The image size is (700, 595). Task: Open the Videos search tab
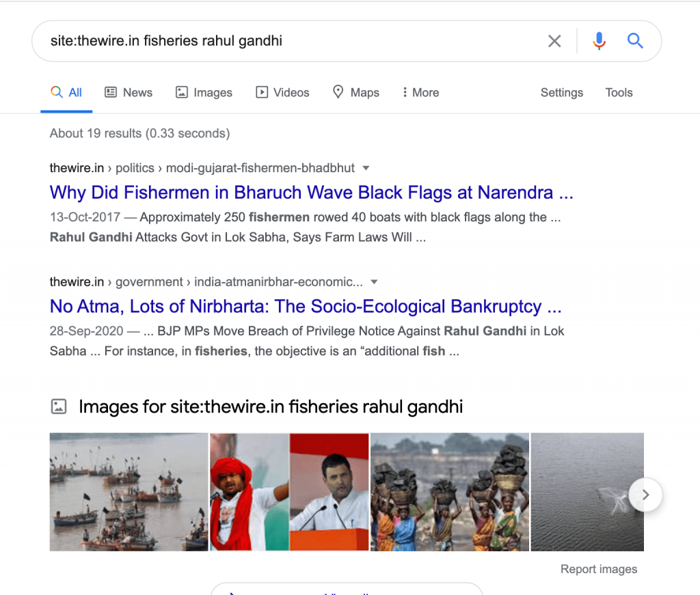coord(282,93)
